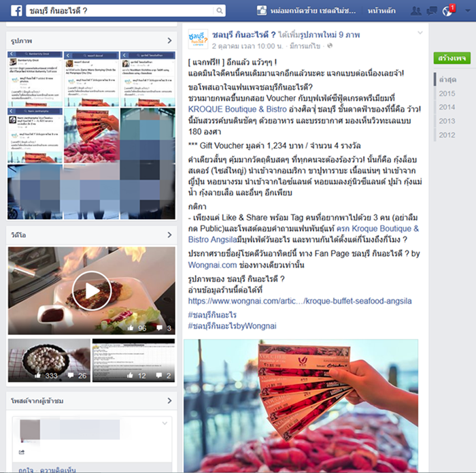The image size is (476, 473).
Task: Focus the Facebook search field
Action: (120, 11)
